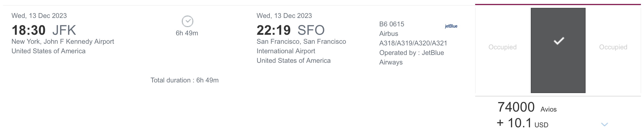Click New York John F Kennedy Airport
The height and width of the screenshot is (134, 644).
(63, 41)
